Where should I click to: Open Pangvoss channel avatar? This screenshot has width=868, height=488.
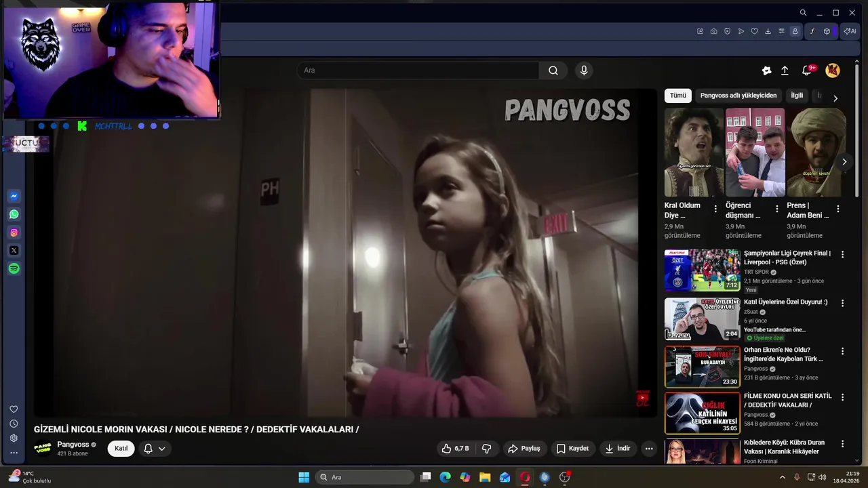click(43, 449)
